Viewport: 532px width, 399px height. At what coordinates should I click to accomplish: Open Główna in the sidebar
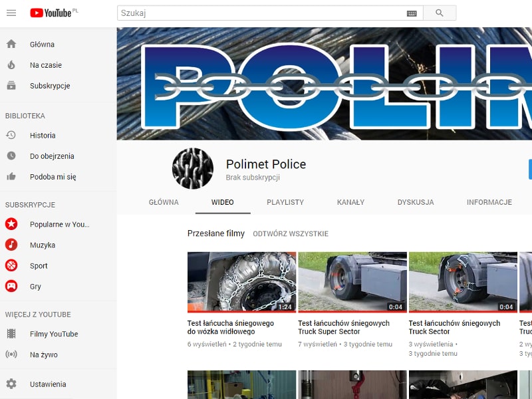pos(42,45)
